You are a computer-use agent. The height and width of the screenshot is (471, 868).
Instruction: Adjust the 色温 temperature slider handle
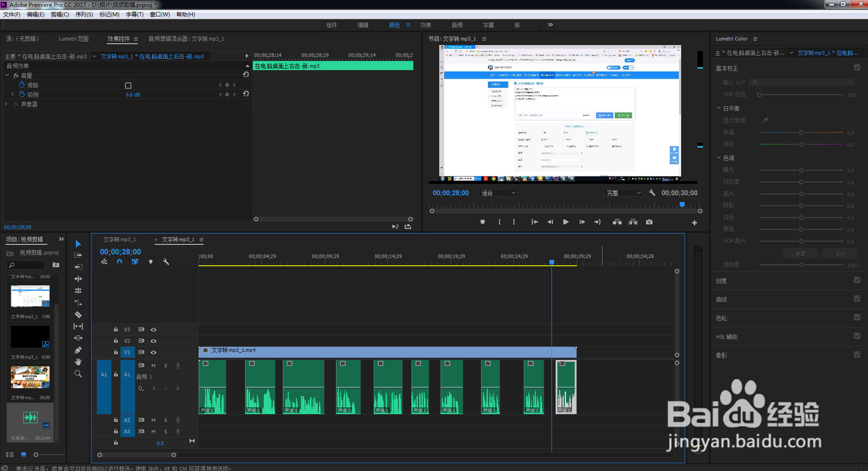pyautogui.click(x=801, y=132)
